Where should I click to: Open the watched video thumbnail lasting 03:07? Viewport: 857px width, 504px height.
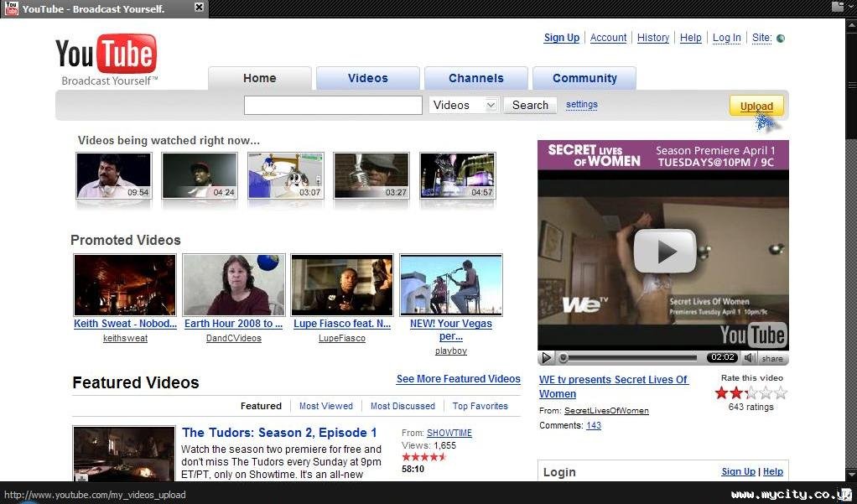pyautogui.click(x=286, y=175)
